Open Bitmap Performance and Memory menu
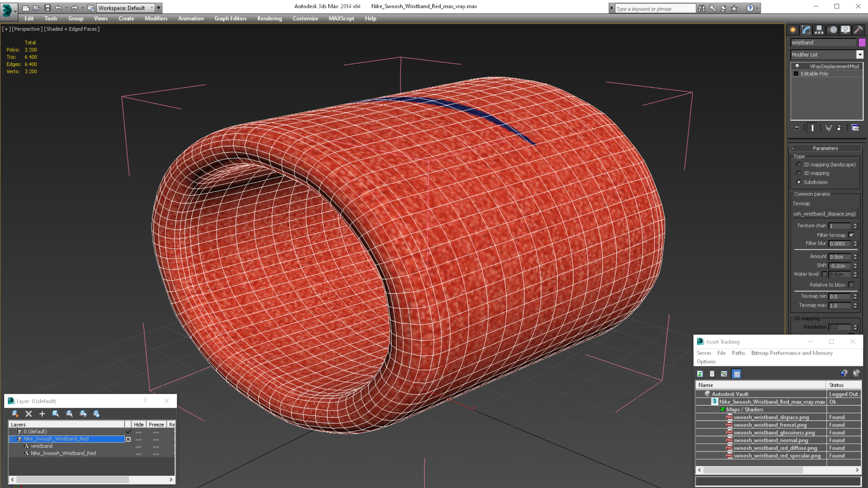 pyautogui.click(x=792, y=353)
